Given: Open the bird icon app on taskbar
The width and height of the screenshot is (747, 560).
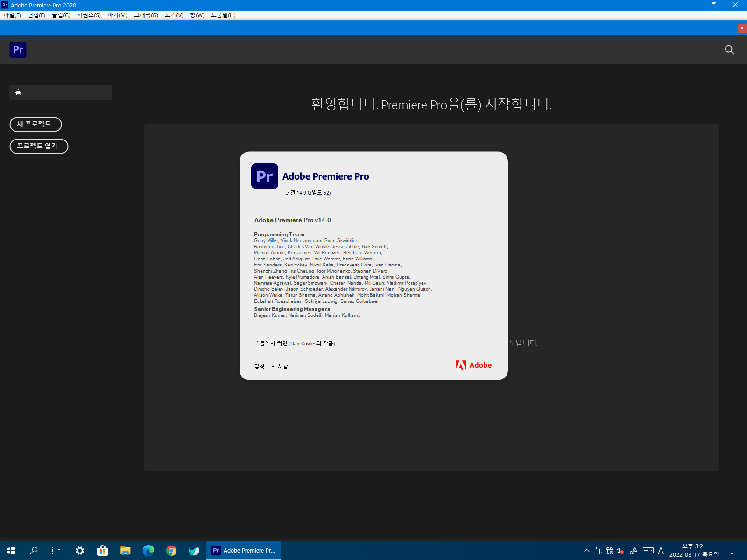Looking at the screenshot, I should (x=194, y=551).
